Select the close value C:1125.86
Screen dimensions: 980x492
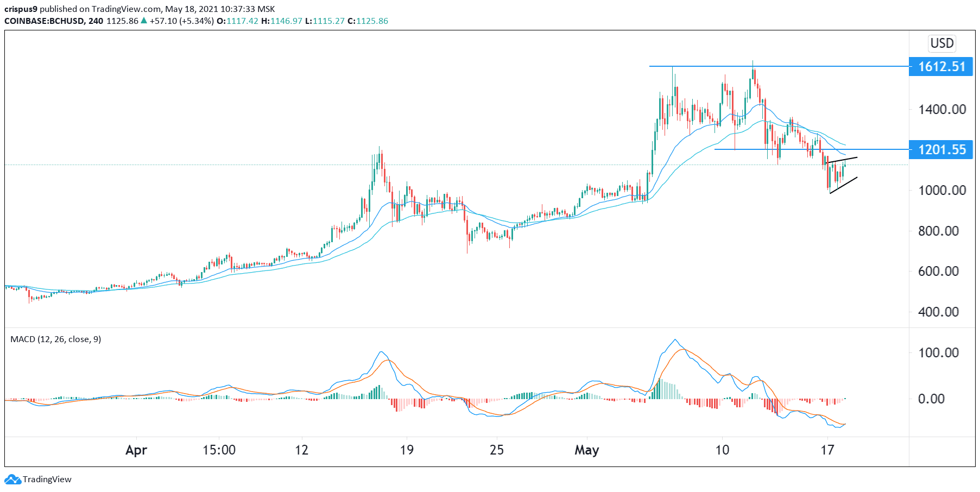coord(368,21)
